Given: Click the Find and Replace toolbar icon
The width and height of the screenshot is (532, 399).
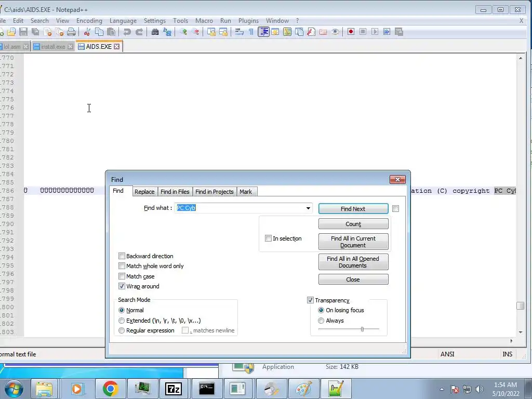Looking at the screenshot, I should pyautogui.click(x=167, y=32).
